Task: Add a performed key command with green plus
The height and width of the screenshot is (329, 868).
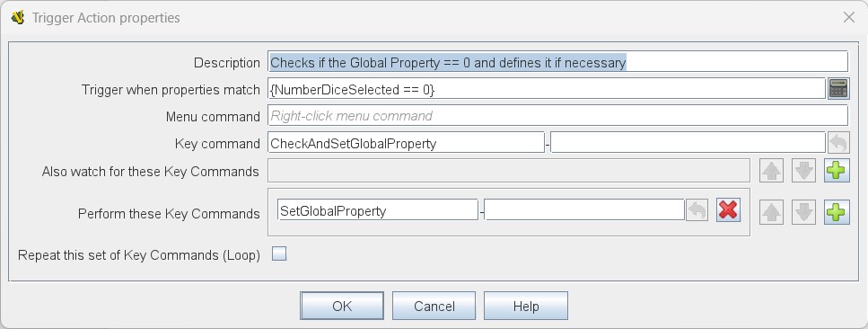Action: point(837,212)
